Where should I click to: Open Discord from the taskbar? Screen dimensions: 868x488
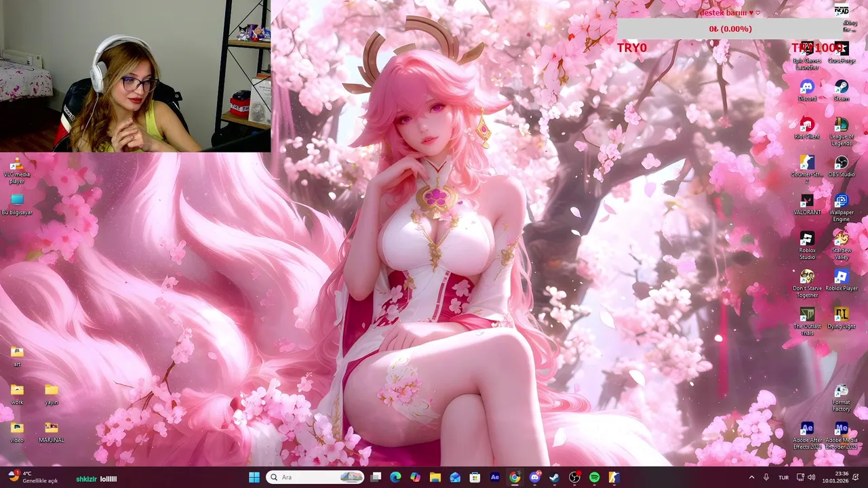pos(534,477)
